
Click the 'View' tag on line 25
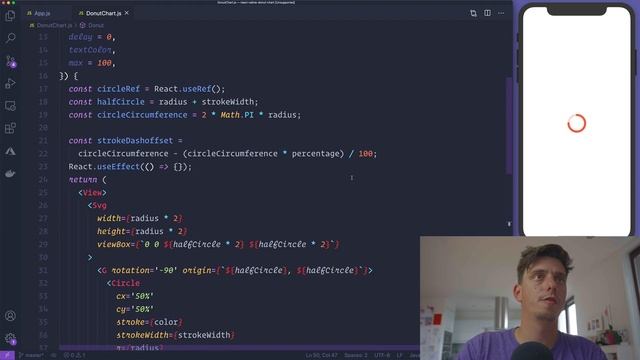[92, 193]
